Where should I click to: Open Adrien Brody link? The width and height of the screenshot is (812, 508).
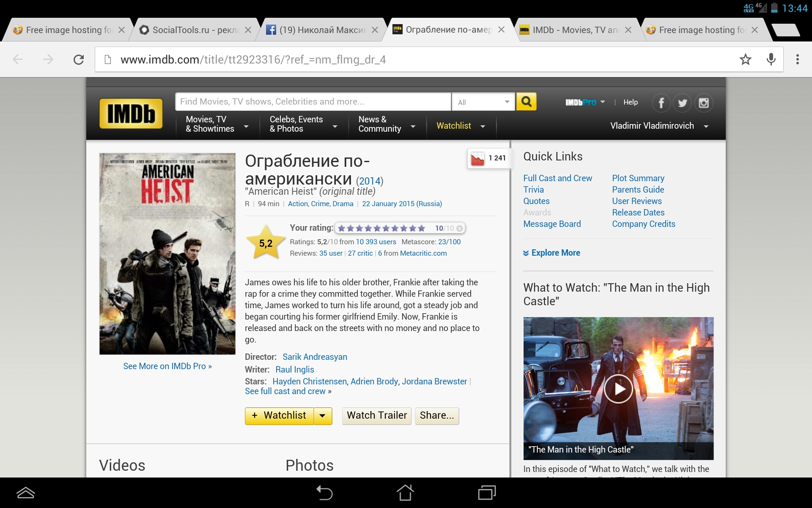coord(374,381)
